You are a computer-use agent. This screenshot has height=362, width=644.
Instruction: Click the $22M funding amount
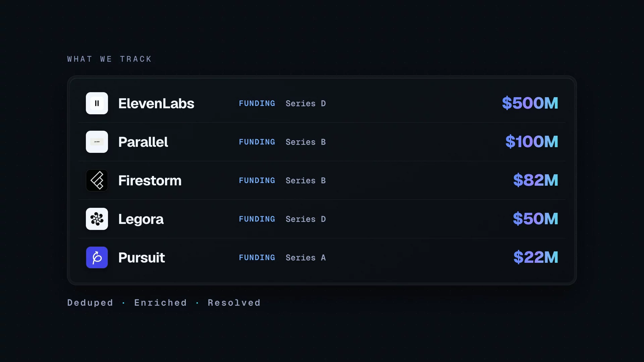(536, 257)
